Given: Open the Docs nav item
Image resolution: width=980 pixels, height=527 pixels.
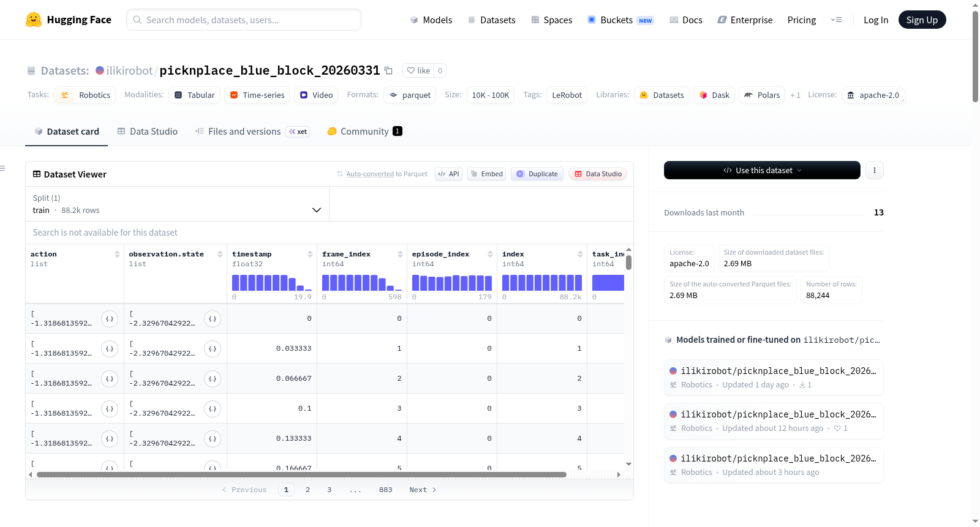Looking at the screenshot, I should pos(686,20).
